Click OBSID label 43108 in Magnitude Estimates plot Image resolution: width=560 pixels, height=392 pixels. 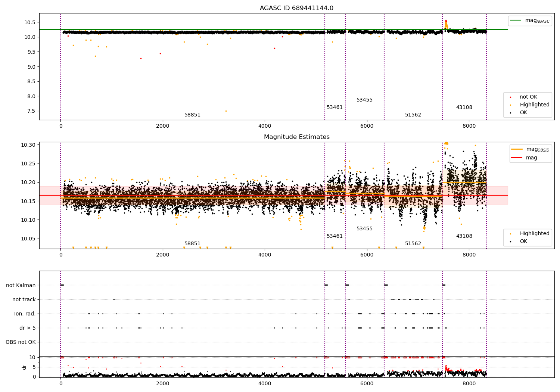[464, 236]
